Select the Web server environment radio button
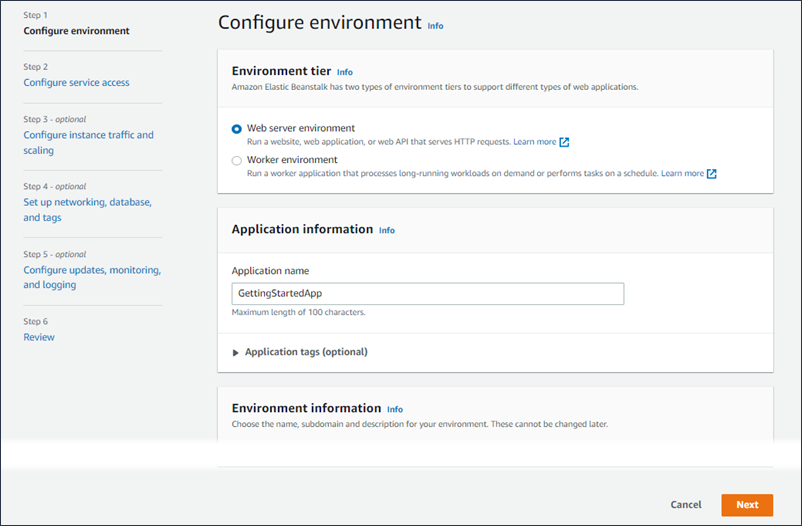This screenshot has width=802, height=526. tap(237, 129)
